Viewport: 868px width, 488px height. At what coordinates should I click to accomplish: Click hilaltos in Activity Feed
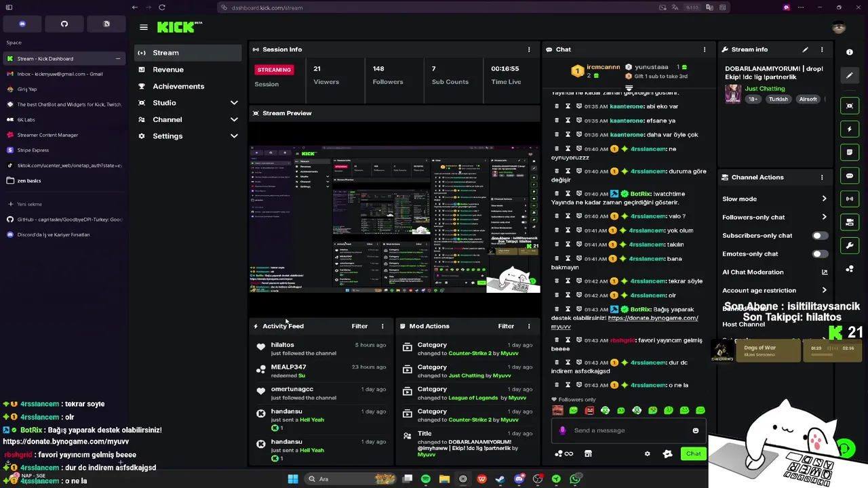[282, 345]
